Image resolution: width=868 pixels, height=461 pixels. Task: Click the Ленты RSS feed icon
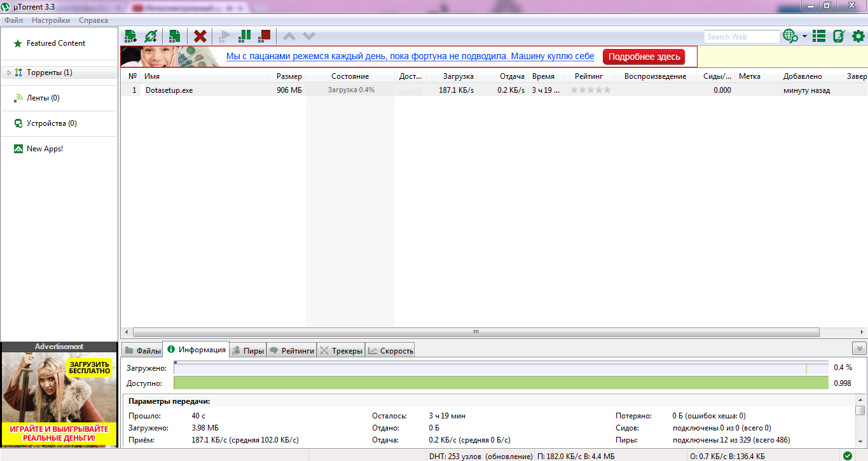(x=18, y=98)
